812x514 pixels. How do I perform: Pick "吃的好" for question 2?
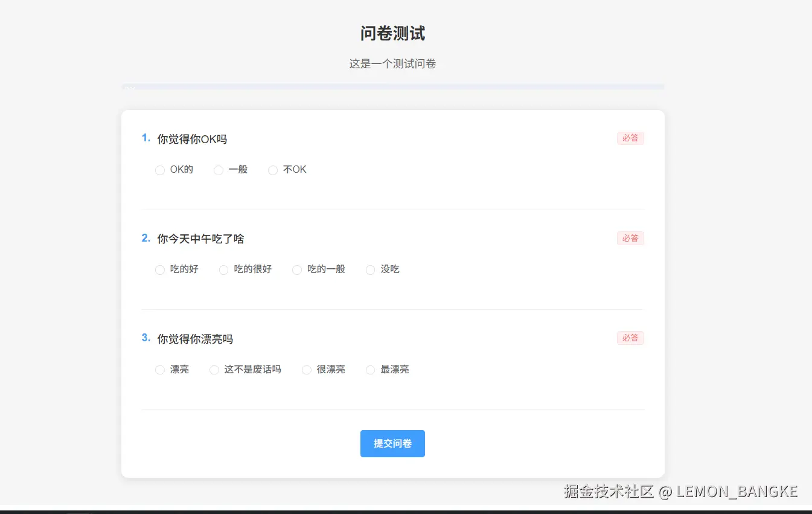(x=160, y=270)
